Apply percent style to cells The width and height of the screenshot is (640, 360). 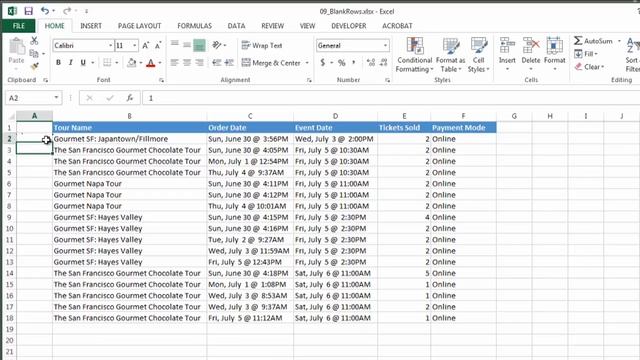coord(342,62)
